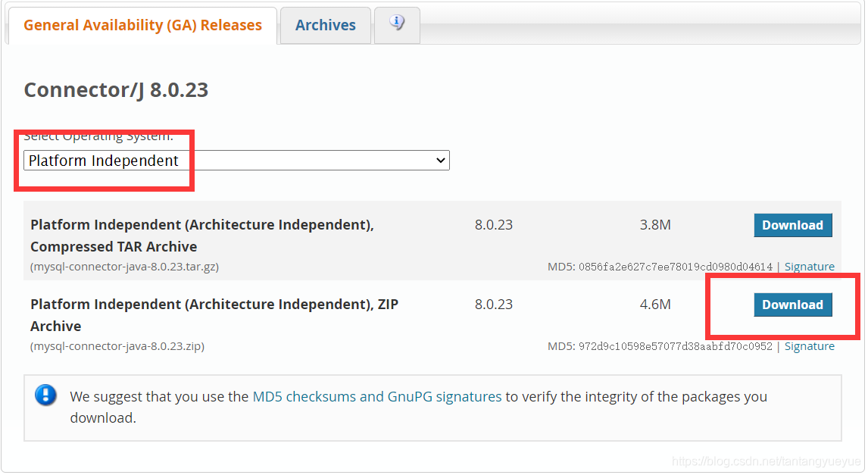This screenshot has height=475, width=868.
Task: Click version 8.0.23 in the ZIP row
Action: pyautogui.click(x=494, y=305)
